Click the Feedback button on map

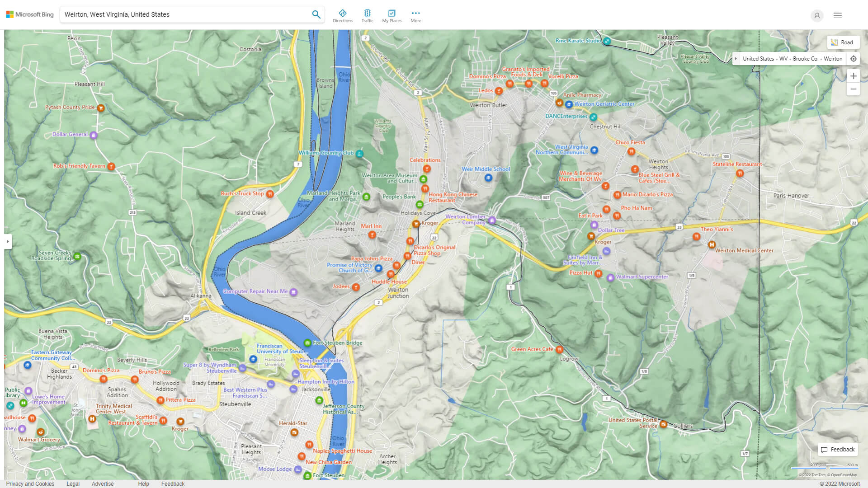(838, 449)
